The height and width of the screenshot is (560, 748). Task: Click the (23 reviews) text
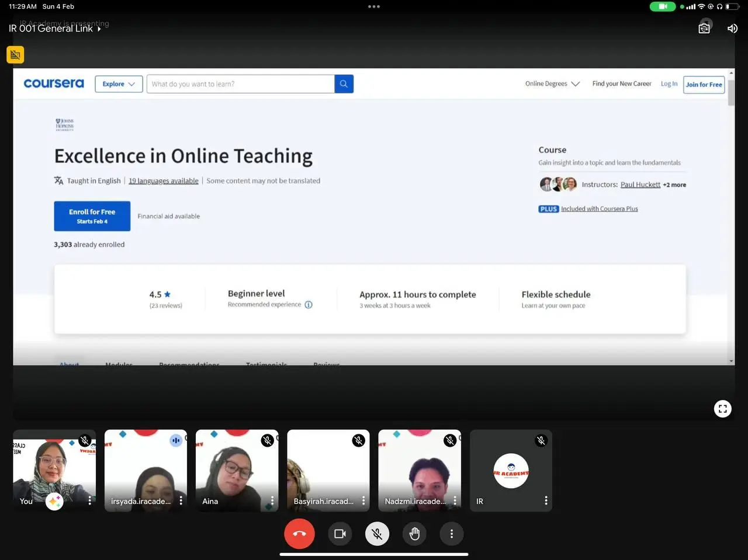(166, 305)
